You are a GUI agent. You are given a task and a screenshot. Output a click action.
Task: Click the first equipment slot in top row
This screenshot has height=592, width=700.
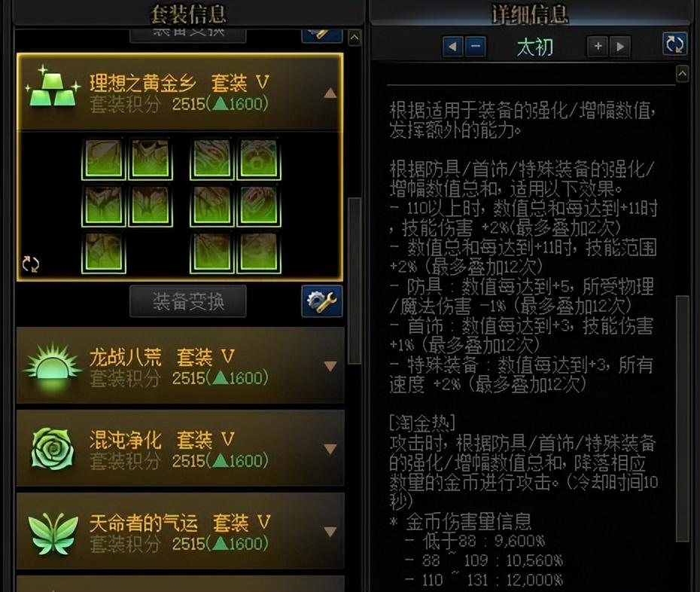(104, 160)
